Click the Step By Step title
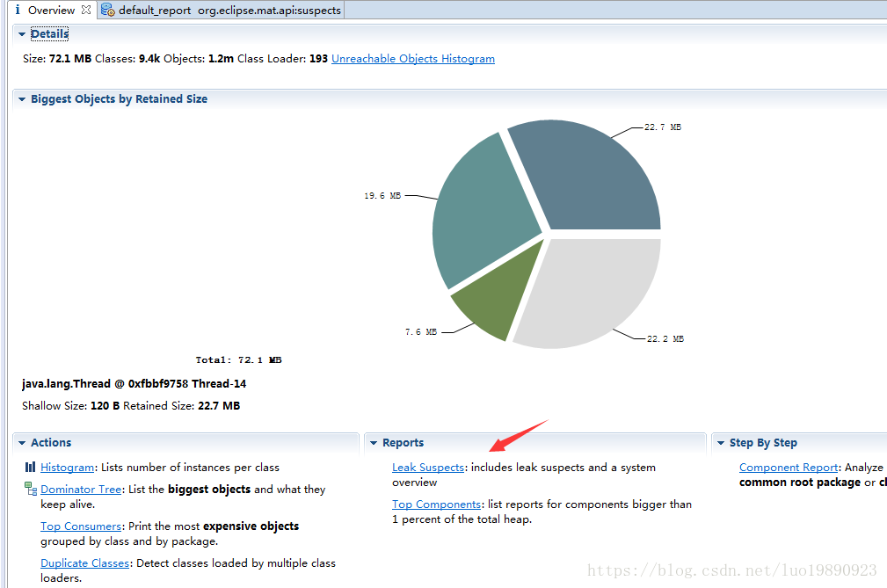Viewport: 887px width, 588px height. (x=763, y=443)
